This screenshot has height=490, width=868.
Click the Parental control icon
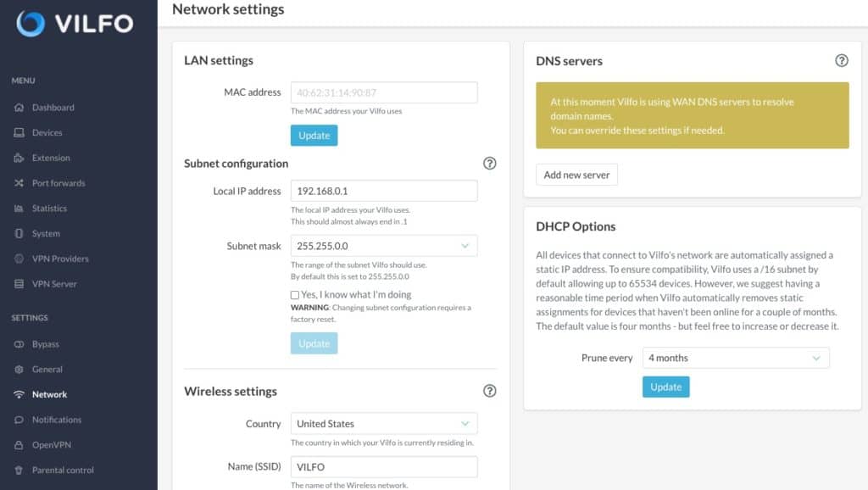[x=19, y=470]
